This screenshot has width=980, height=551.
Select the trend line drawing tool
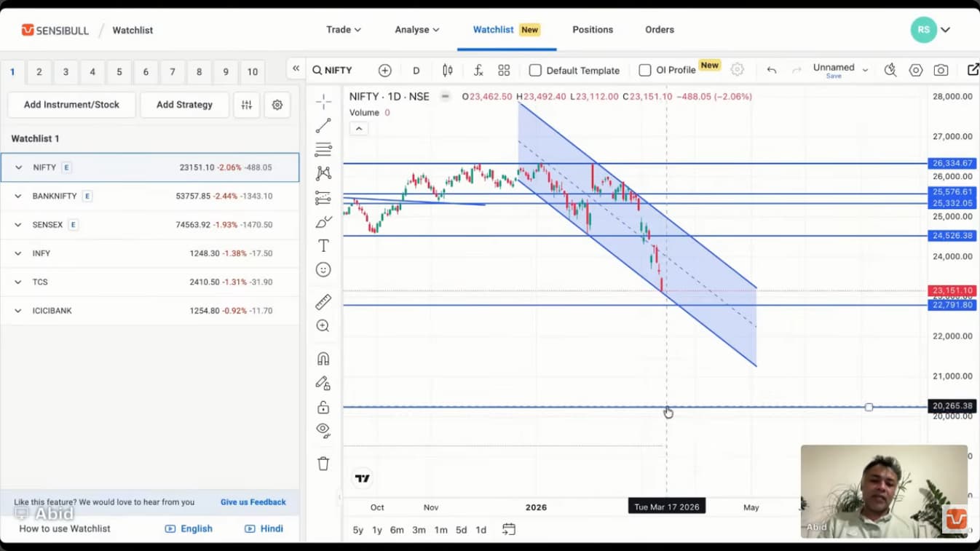point(323,126)
